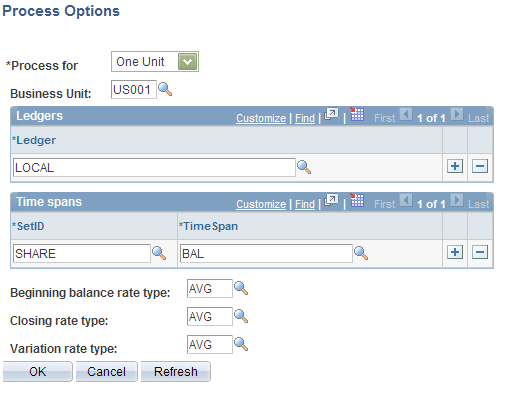Open Closing rate type lookup magnifier
This screenshot has width=509, height=394.
point(241,316)
